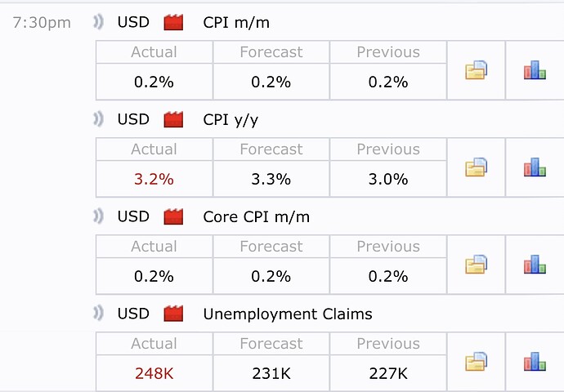Select the Unemployment Claims event name
Screen dimensions: 564x392
tap(288, 314)
